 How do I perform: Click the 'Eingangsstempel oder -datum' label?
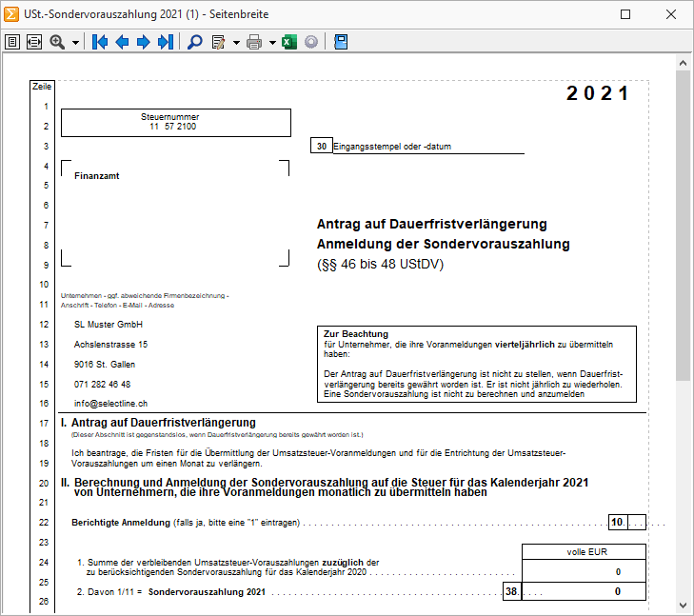(392, 147)
